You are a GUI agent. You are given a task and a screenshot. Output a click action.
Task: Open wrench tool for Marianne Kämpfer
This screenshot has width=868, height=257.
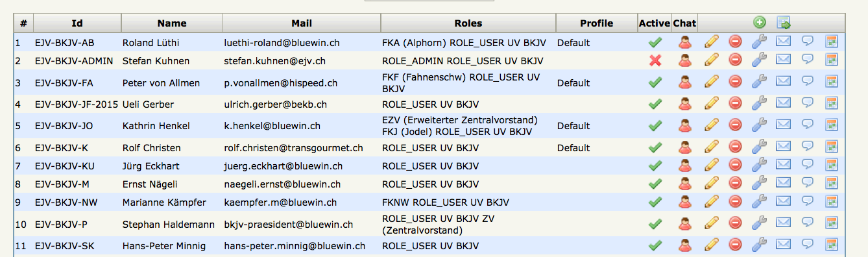759,202
